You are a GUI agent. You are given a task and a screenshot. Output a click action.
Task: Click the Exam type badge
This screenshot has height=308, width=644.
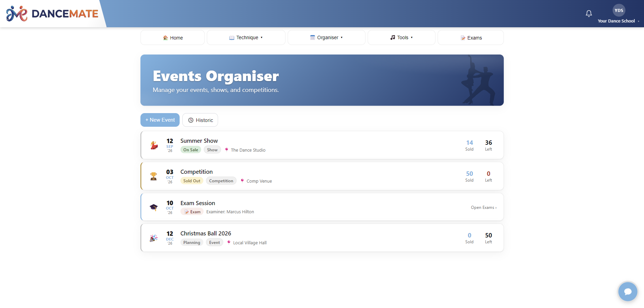(x=192, y=212)
